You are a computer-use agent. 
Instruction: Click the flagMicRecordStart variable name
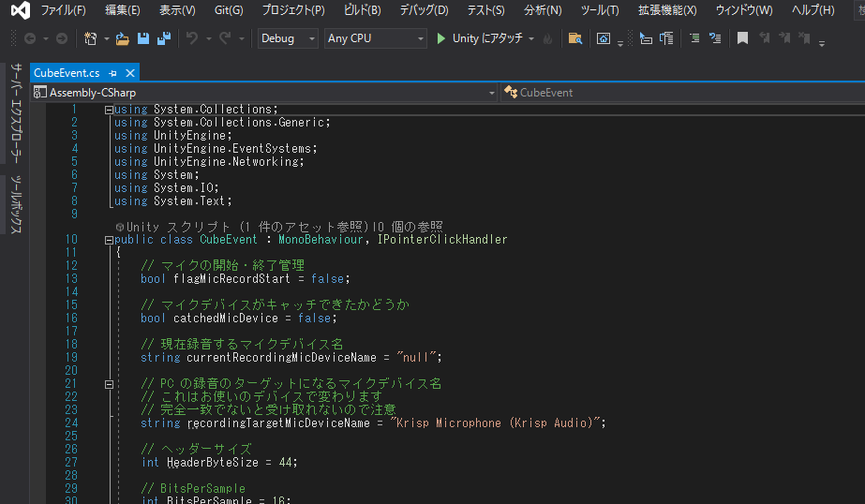[x=231, y=278]
